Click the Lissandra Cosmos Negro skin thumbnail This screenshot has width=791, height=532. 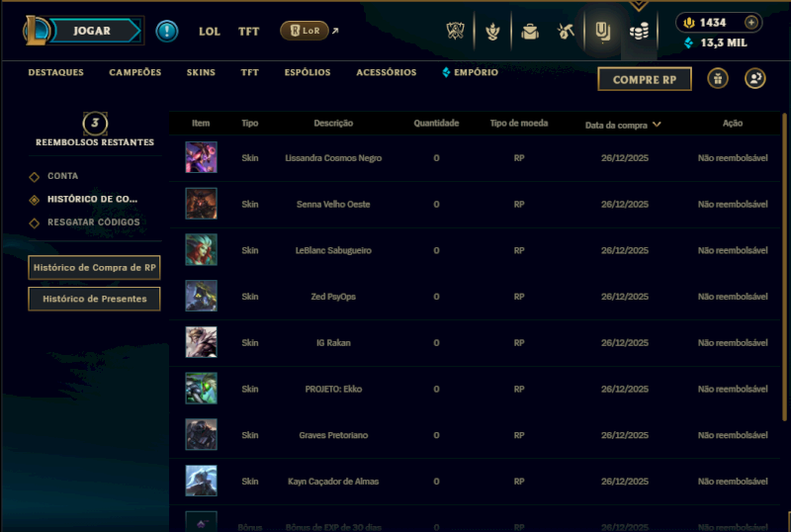click(202, 157)
